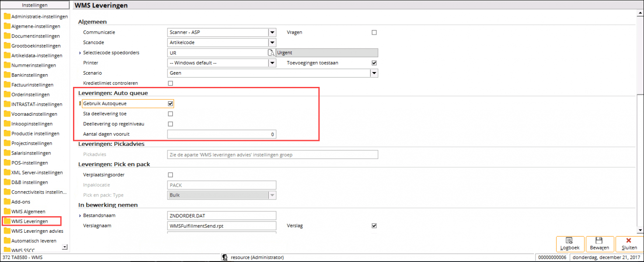Viewport: 644px width, 262px height.
Task: Select WMS Leveringen advies in sidebar
Action: tap(37, 231)
